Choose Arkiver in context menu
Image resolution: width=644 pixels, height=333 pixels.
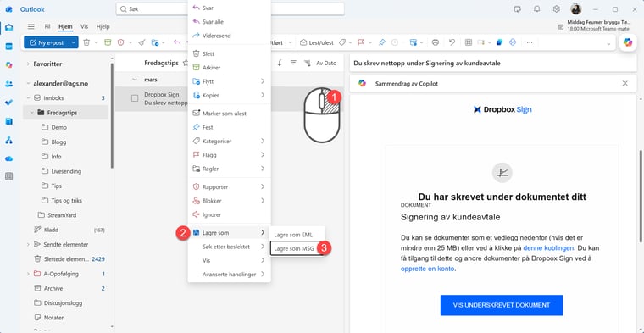[x=229, y=67]
